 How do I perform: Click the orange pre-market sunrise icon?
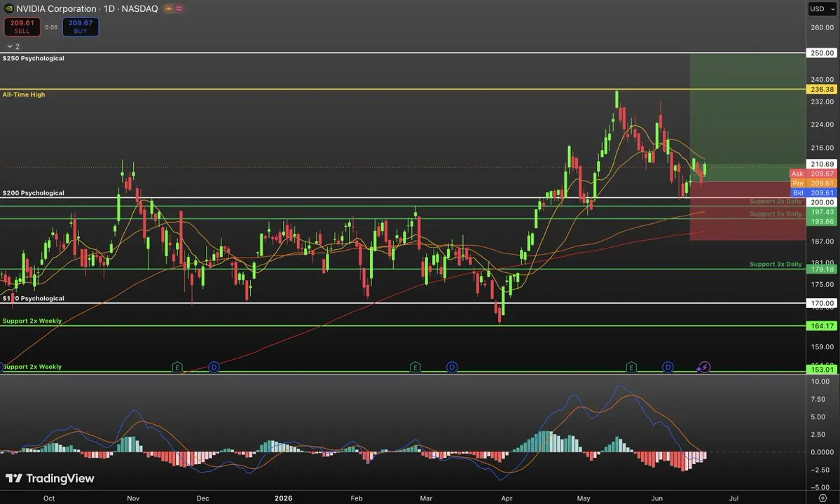point(169,8)
